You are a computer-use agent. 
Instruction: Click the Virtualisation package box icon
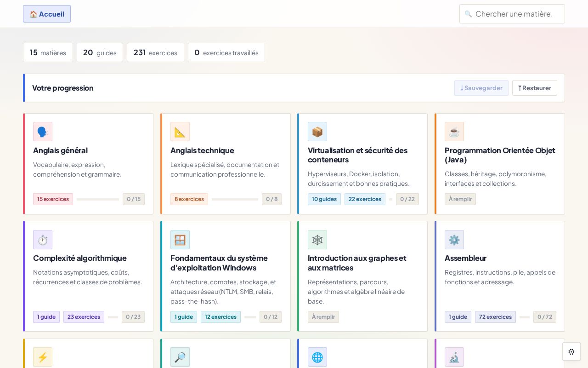(317, 132)
